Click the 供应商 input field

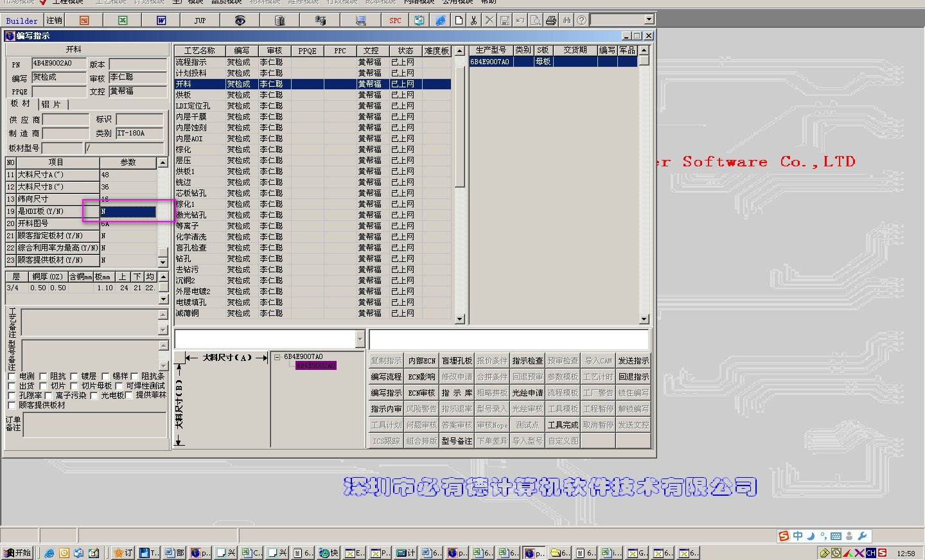(x=66, y=119)
